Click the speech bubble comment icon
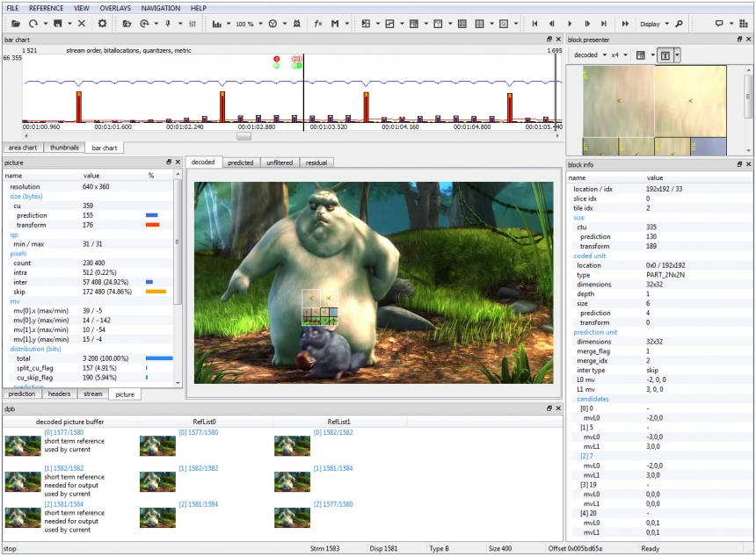This screenshot has width=756, height=556. coord(719,24)
